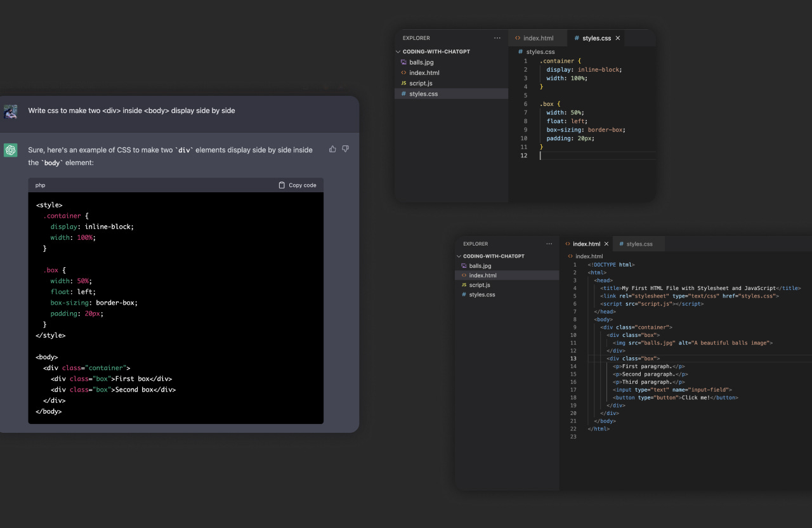Click the 'php' language label on code block
Image resolution: width=812 pixels, height=528 pixels.
point(41,185)
